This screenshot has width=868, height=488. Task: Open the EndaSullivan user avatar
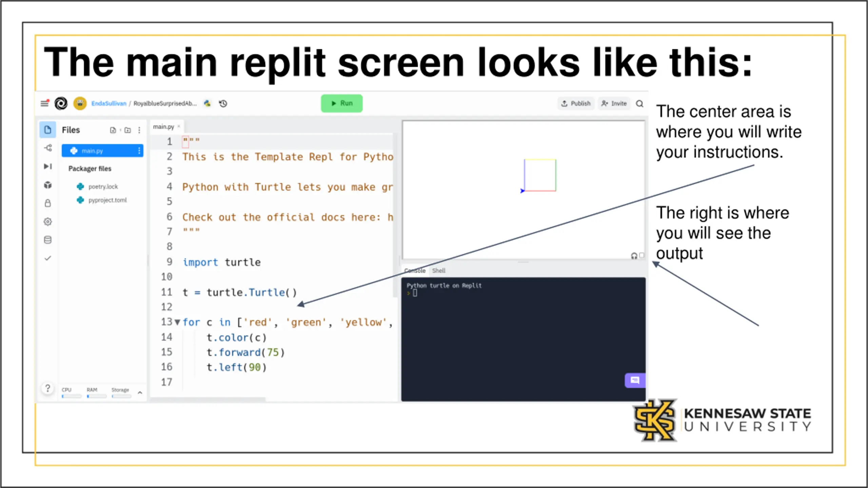point(80,103)
